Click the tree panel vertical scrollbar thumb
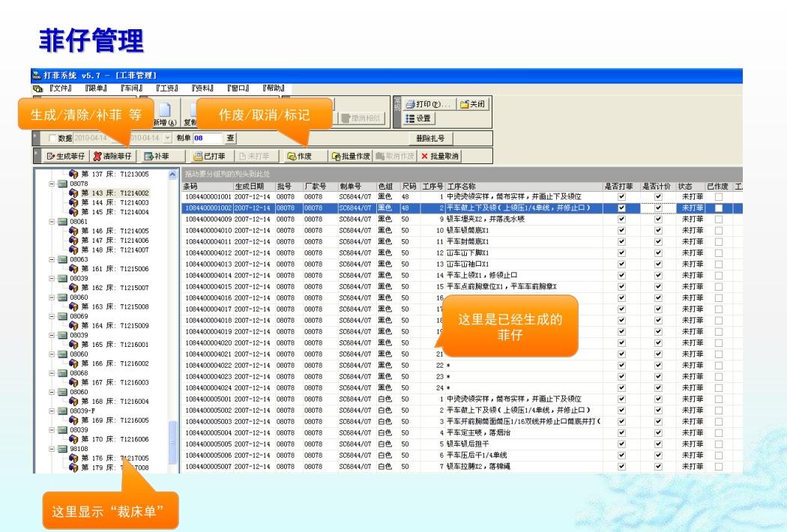The image size is (787, 532). pos(172,443)
